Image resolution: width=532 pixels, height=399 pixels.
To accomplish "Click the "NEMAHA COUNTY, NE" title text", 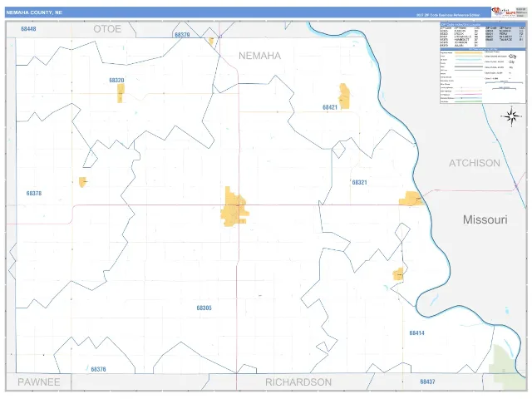I will (34, 12).
